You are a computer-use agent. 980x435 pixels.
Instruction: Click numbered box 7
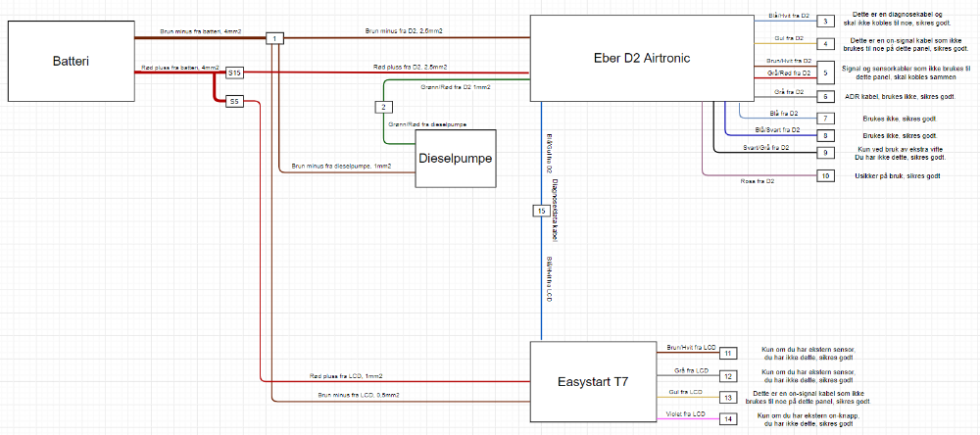click(x=825, y=119)
